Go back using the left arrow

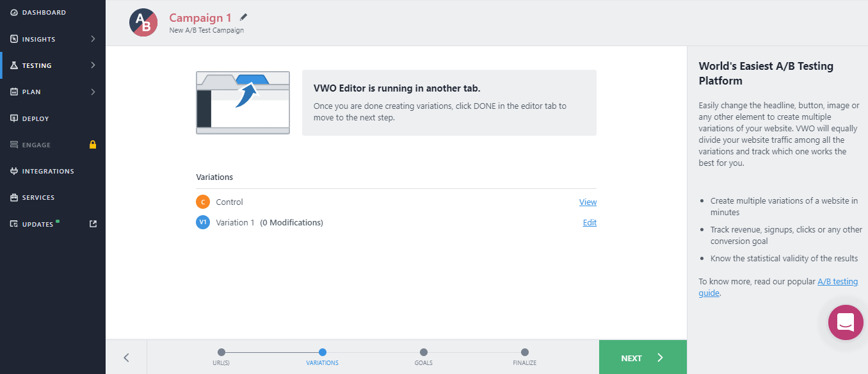[126, 358]
